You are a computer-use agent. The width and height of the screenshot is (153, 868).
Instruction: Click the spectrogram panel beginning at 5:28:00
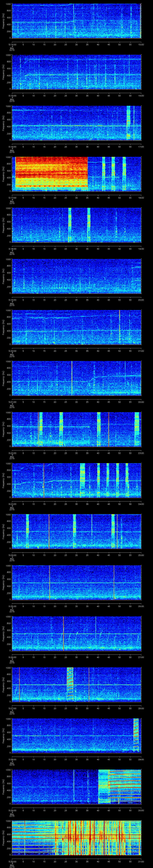coord(76,736)
